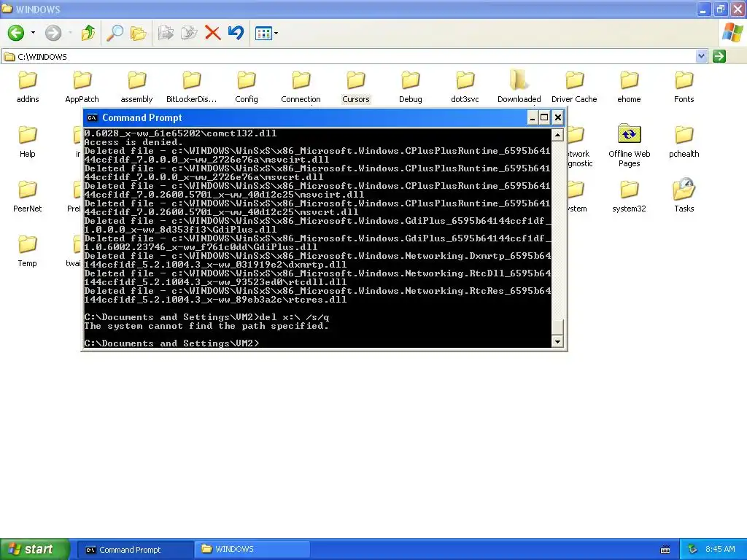
Task: Select the addins folder
Action: [x=28, y=87]
